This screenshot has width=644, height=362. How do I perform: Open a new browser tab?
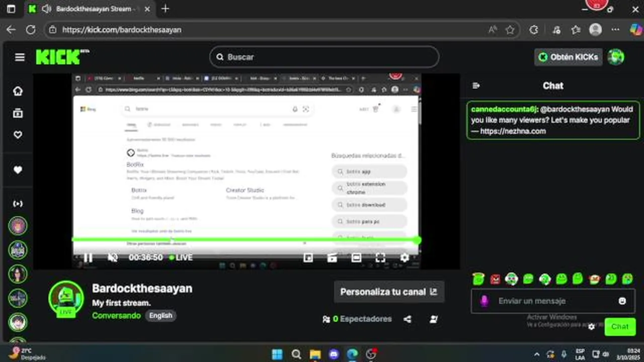click(165, 9)
